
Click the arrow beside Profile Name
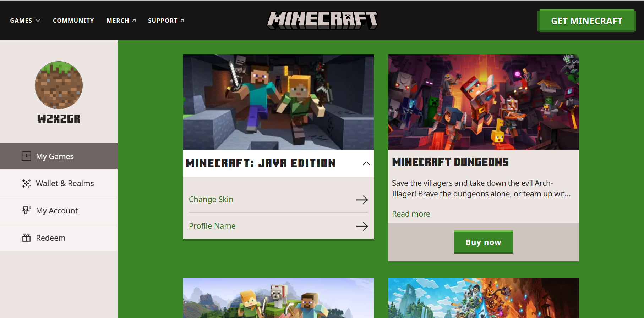click(362, 226)
